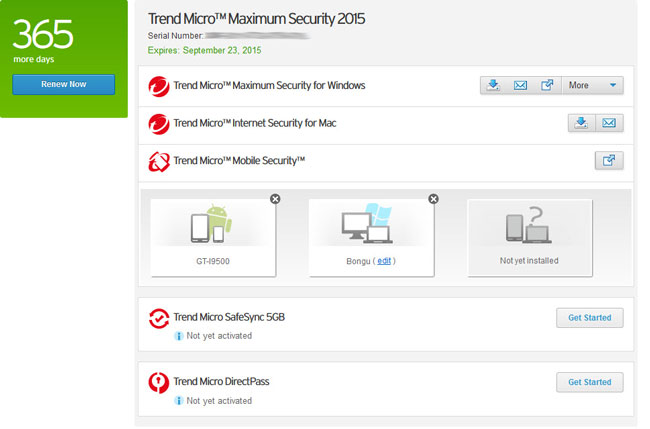Edit the Bongu device name
This screenshot has height=429, width=650.
pos(384,261)
